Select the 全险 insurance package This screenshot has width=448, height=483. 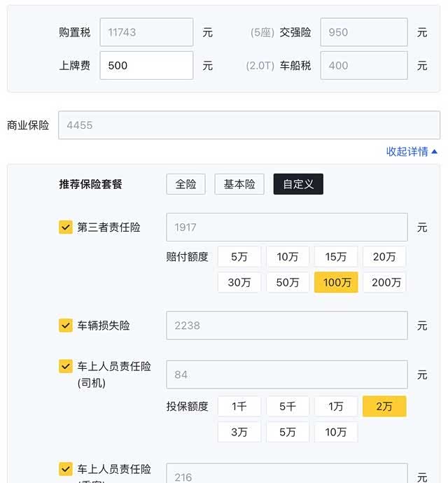pos(185,184)
